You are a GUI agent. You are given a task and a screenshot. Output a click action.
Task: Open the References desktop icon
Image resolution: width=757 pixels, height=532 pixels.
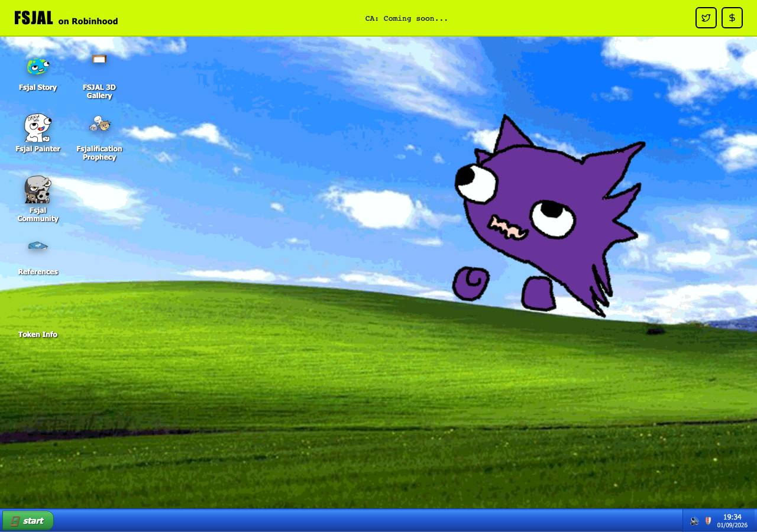(x=38, y=258)
